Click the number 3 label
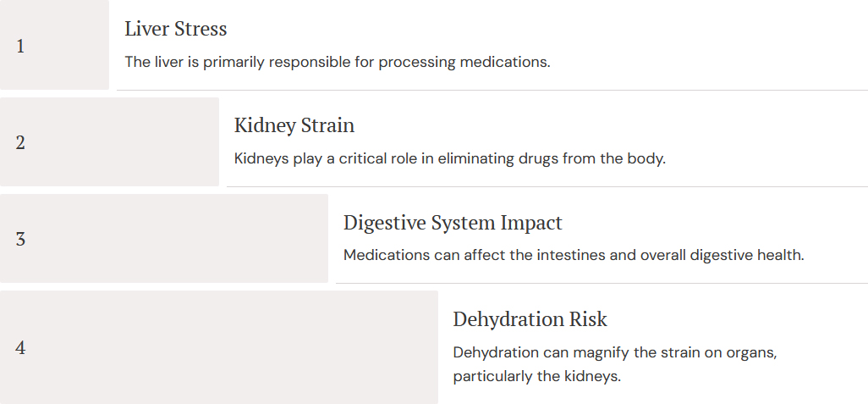 coord(20,239)
